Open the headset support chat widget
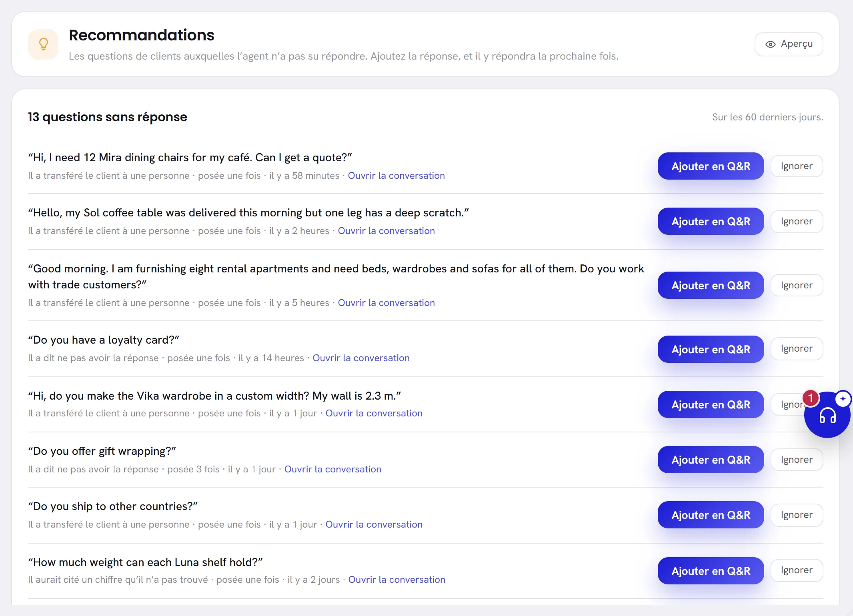 [827, 416]
